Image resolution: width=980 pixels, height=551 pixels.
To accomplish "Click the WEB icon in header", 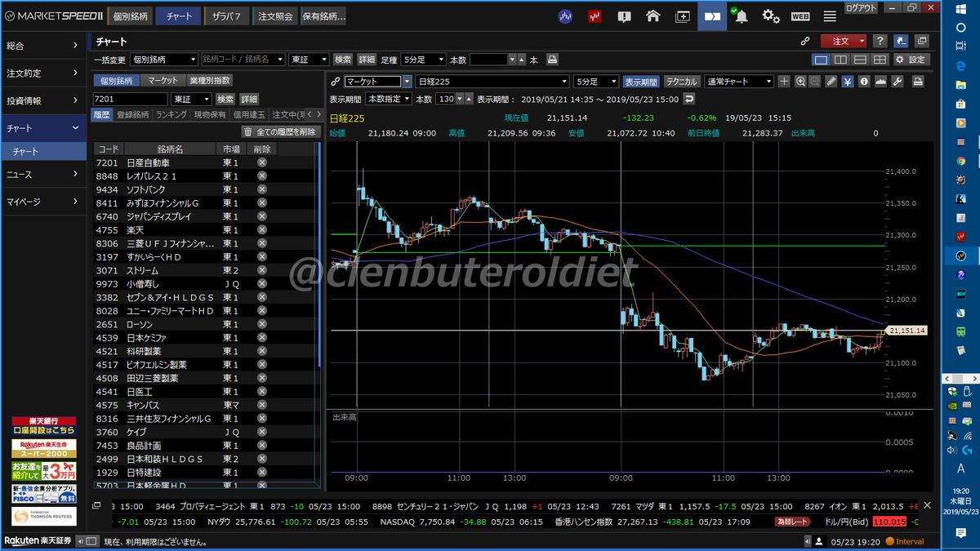I will (800, 16).
